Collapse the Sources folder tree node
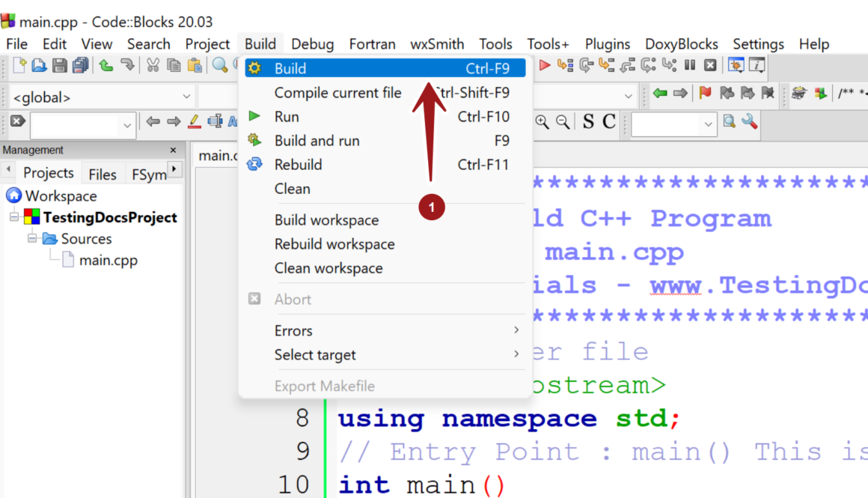This screenshot has width=868, height=498. pos(32,239)
